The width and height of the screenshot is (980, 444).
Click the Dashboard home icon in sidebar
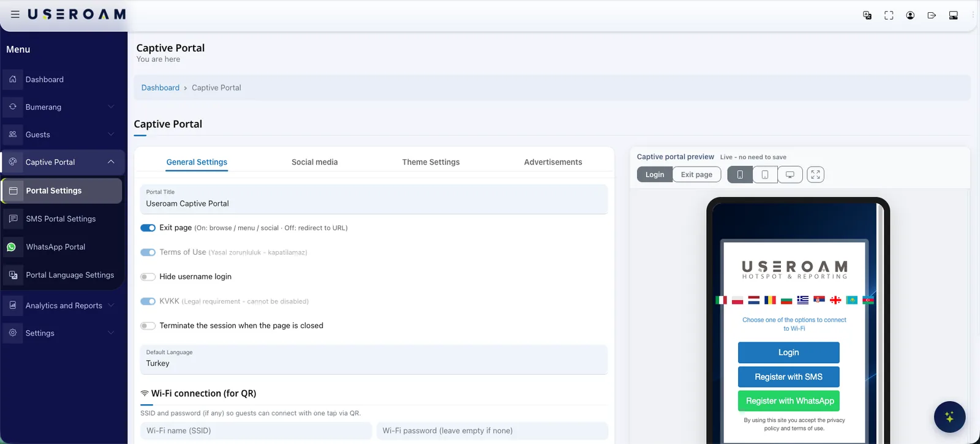click(13, 79)
